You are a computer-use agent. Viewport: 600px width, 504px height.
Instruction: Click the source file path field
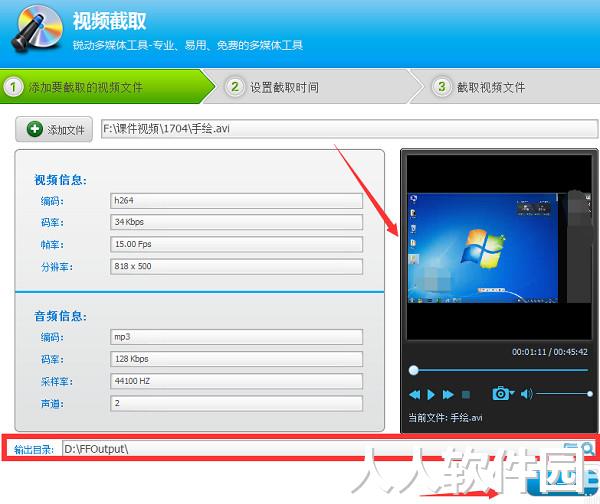[349, 129]
